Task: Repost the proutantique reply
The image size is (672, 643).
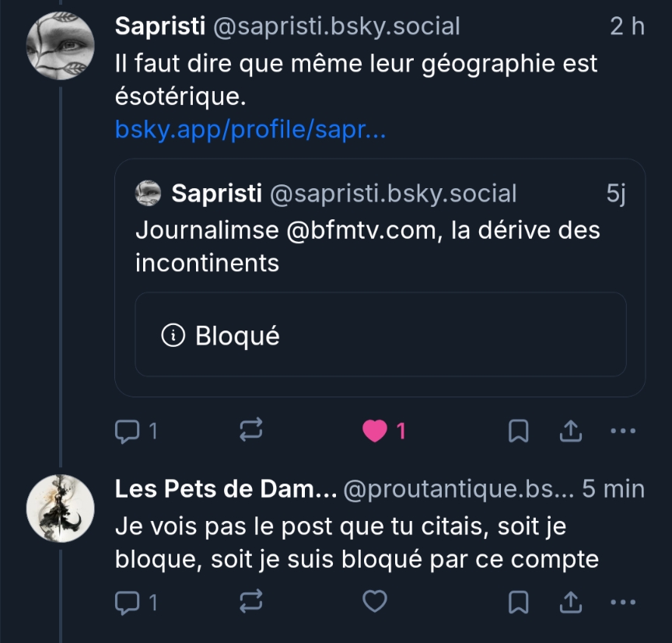Action: click(x=252, y=601)
